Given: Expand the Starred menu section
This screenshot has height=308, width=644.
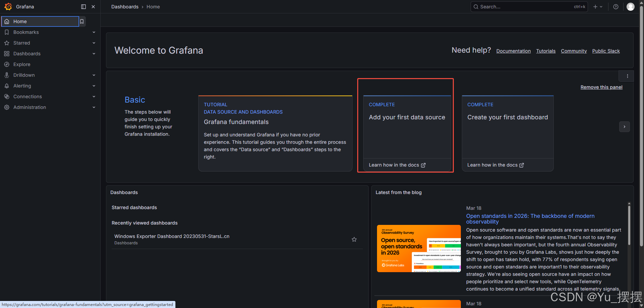Looking at the screenshot, I should coord(94,43).
